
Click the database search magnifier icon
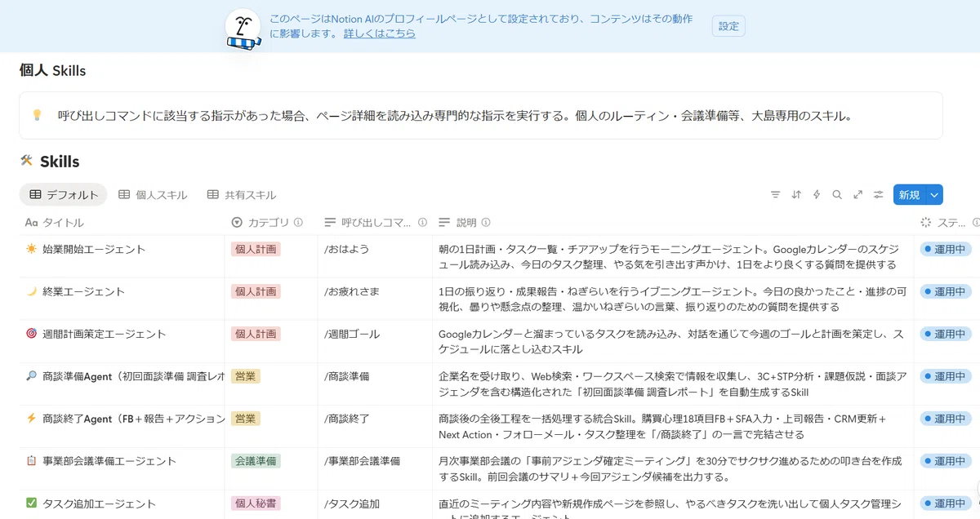pos(837,195)
